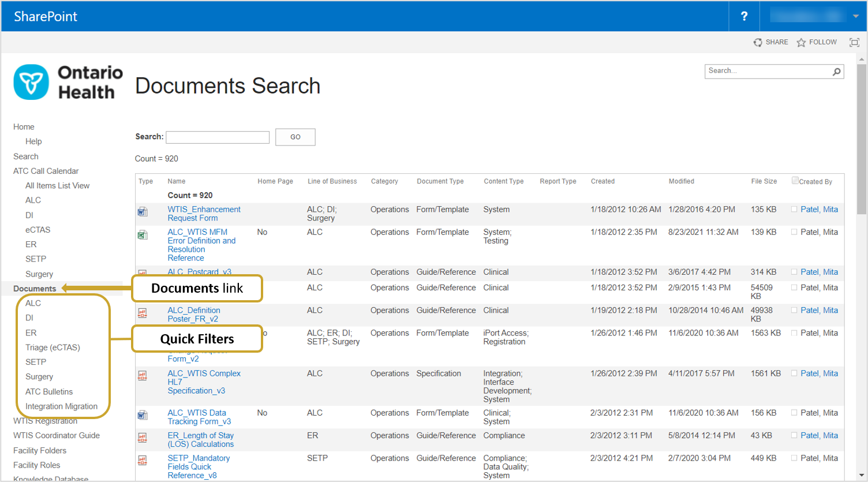
Task: Tick the checkbox in the ALC_WTIS MFM Error row
Action: [794, 232]
